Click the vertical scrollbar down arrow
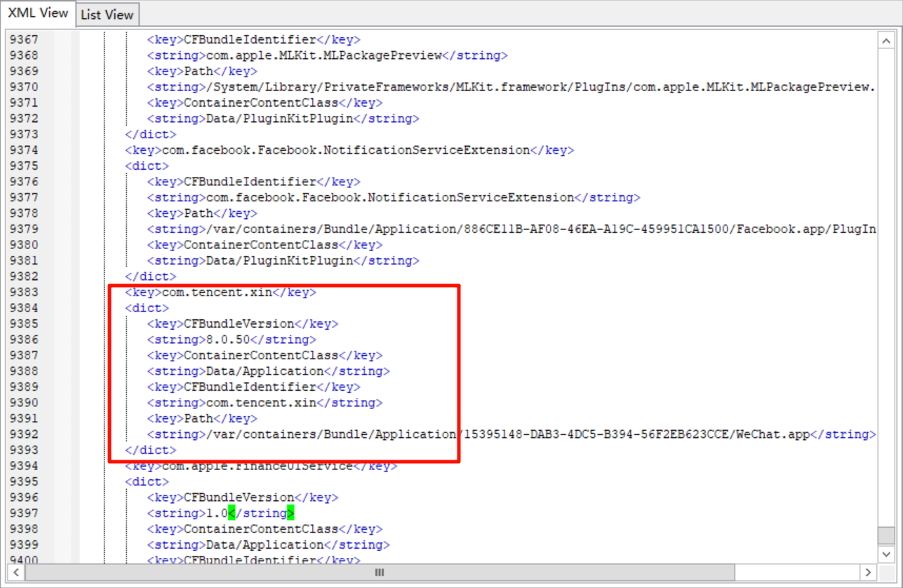 click(x=886, y=554)
